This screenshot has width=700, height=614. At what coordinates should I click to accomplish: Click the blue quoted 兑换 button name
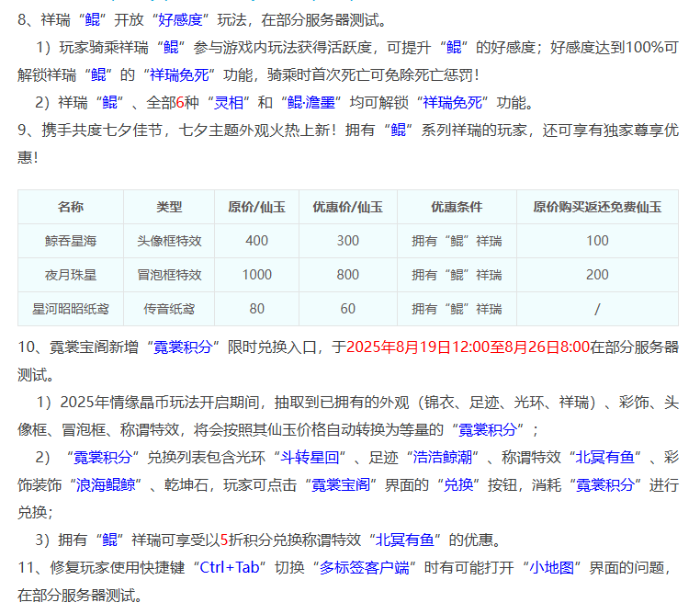coord(458,485)
